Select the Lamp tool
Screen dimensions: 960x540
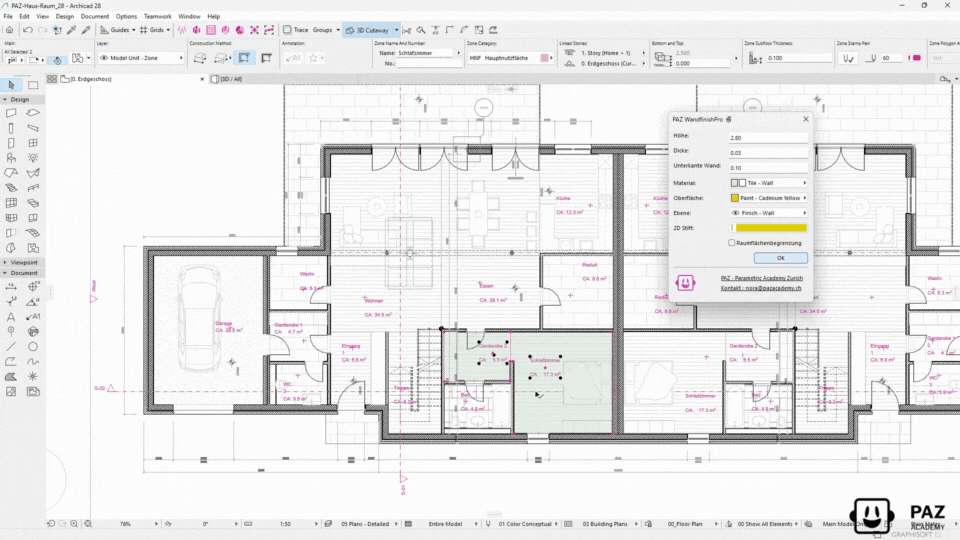coord(33,158)
